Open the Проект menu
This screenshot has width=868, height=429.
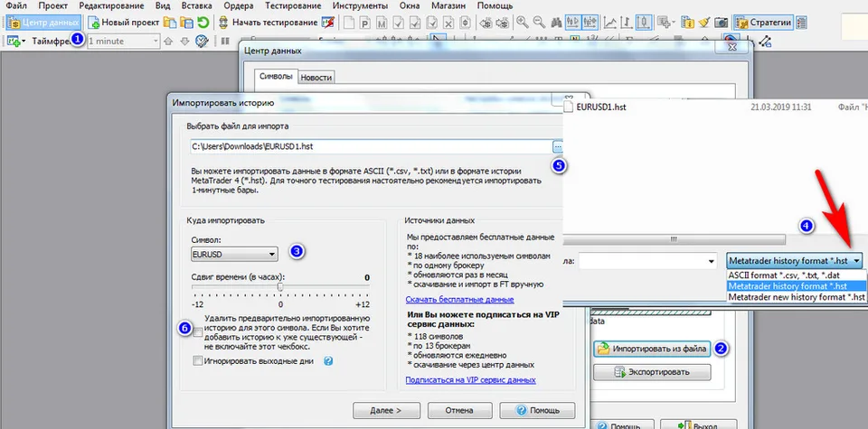coord(53,6)
